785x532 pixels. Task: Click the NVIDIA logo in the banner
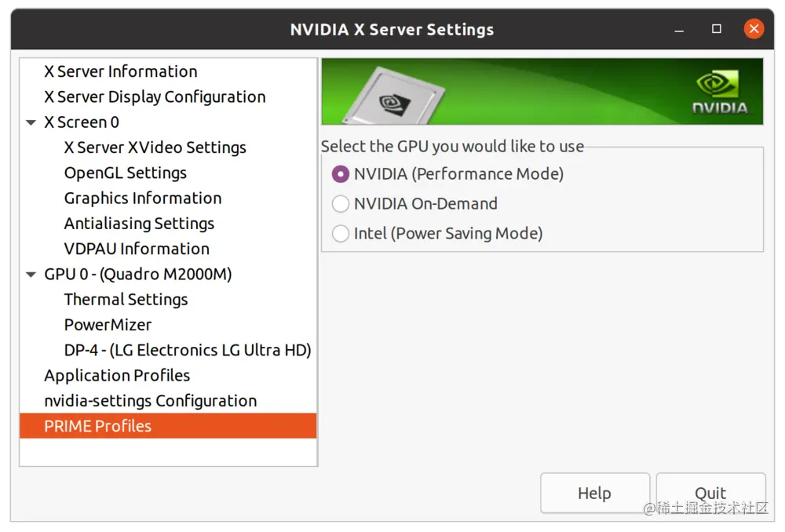click(x=721, y=91)
